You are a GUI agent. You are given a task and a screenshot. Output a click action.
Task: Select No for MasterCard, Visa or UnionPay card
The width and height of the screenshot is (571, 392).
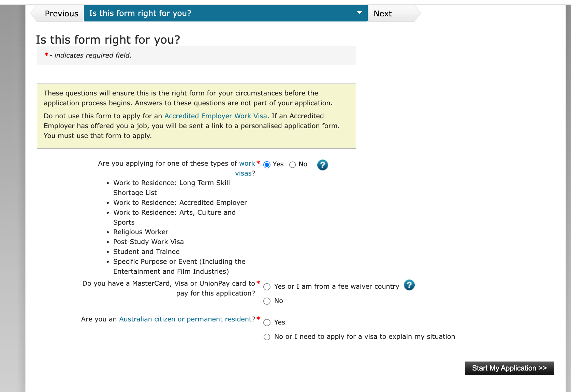coord(267,301)
